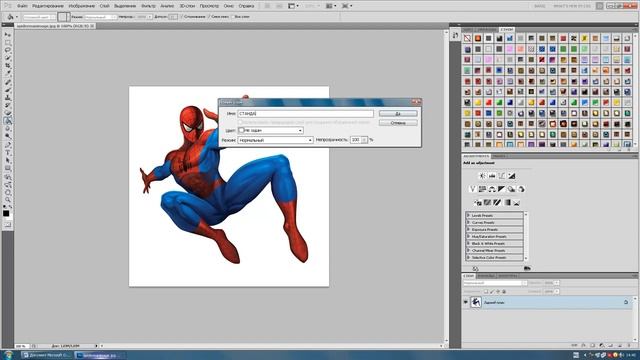640x360 pixels.
Task: Add a Channel Mixer adjustment
Action: [x=521, y=189]
